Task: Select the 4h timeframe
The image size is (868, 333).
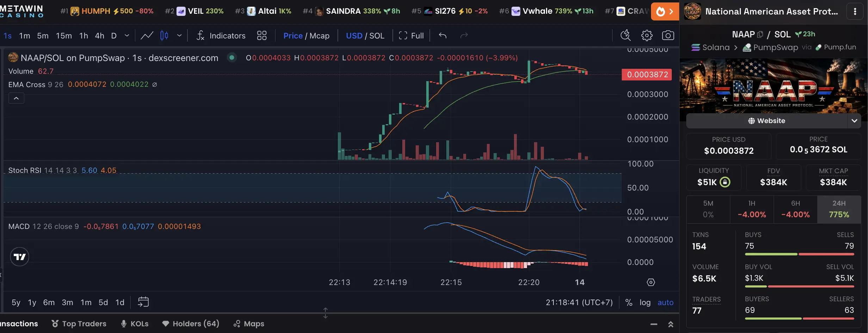Action: tap(100, 36)
